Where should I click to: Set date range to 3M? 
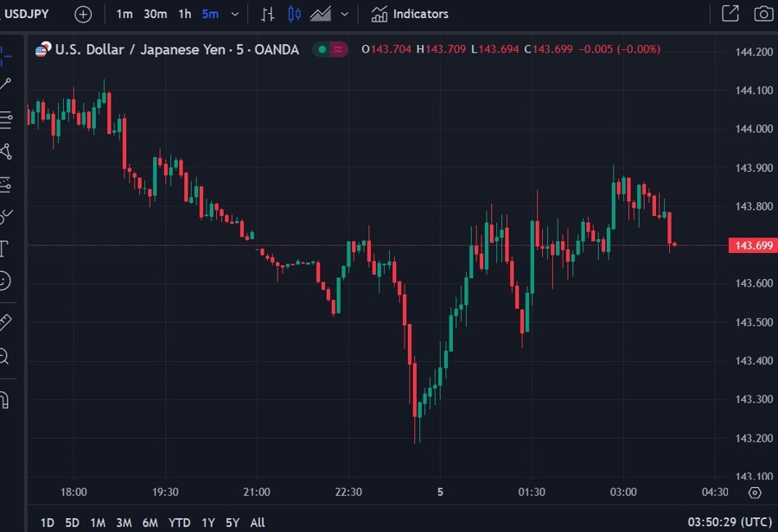click(124, 522)
